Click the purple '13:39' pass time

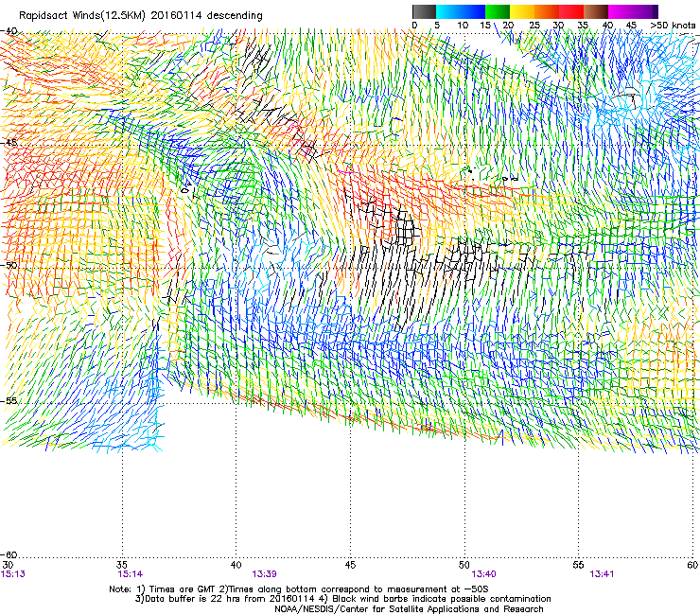[x=264, y=574]
